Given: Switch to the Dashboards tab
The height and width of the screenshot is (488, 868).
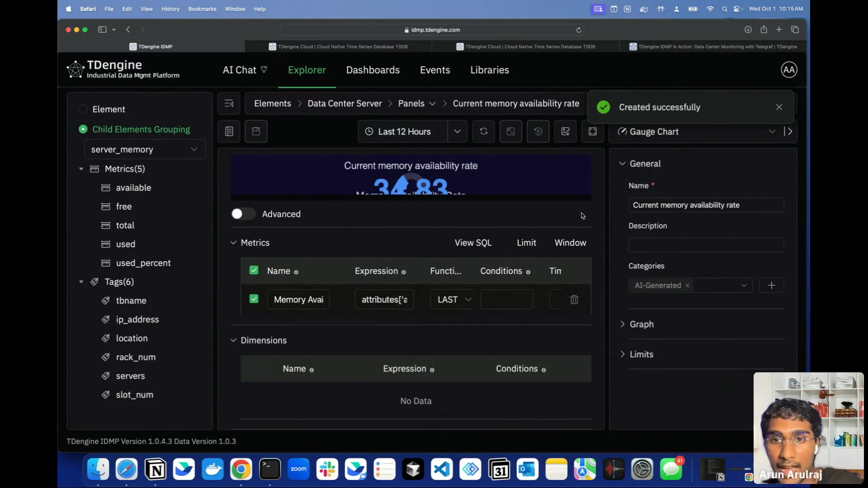Looking at the screenshot, I should click(x=373, y=70).
